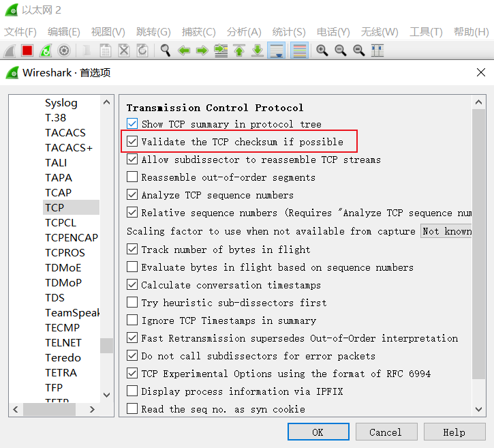This screenshot has width=494, height=448.
Task: Open the 工具(T) menu
Action: click(426, 32)
